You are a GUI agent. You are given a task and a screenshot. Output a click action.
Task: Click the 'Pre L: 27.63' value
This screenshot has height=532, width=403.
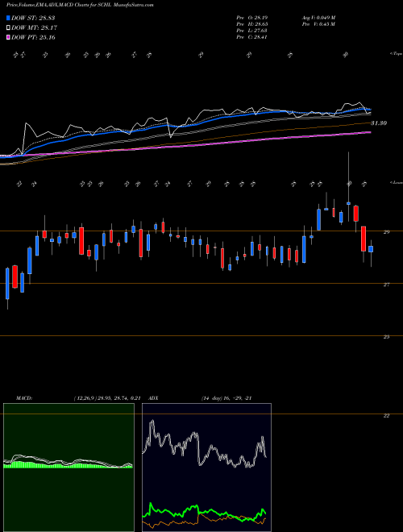pos(252,31)
